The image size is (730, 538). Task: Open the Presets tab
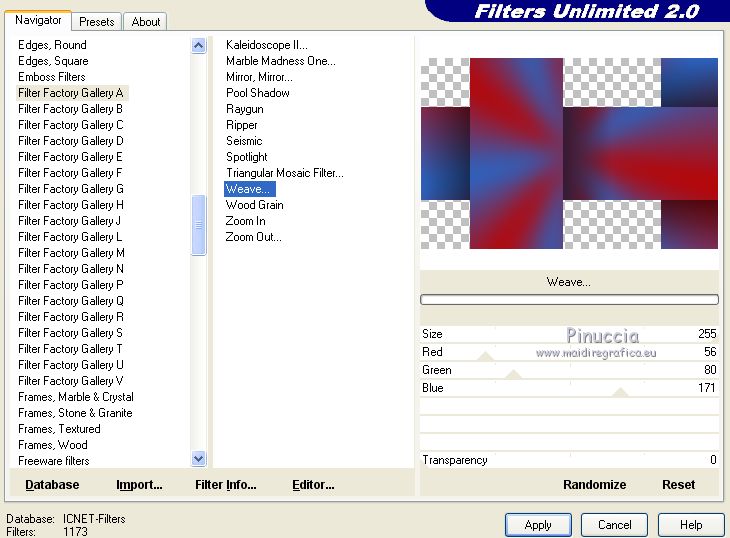96,21
